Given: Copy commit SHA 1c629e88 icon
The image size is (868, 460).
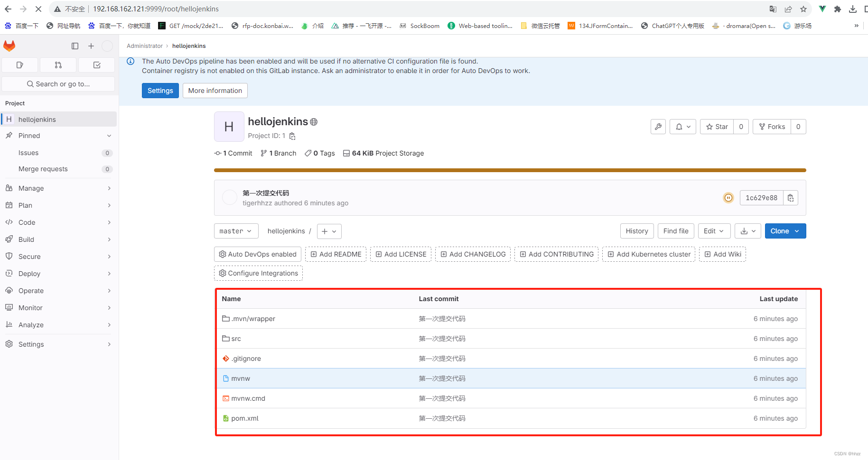Looking at the screenshot, I should [x=791, y=198].
